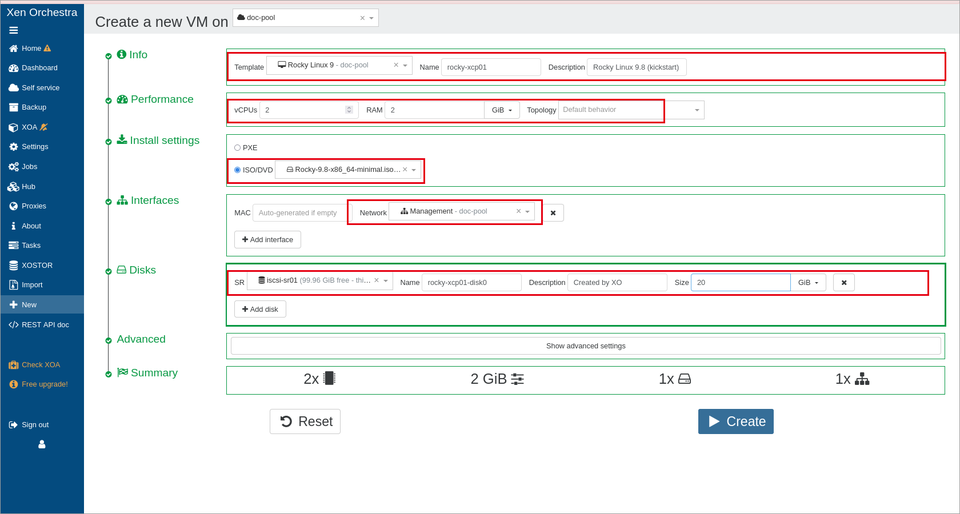960x514 pixels.
Task: Click the Import file icon
Action: 13,285
